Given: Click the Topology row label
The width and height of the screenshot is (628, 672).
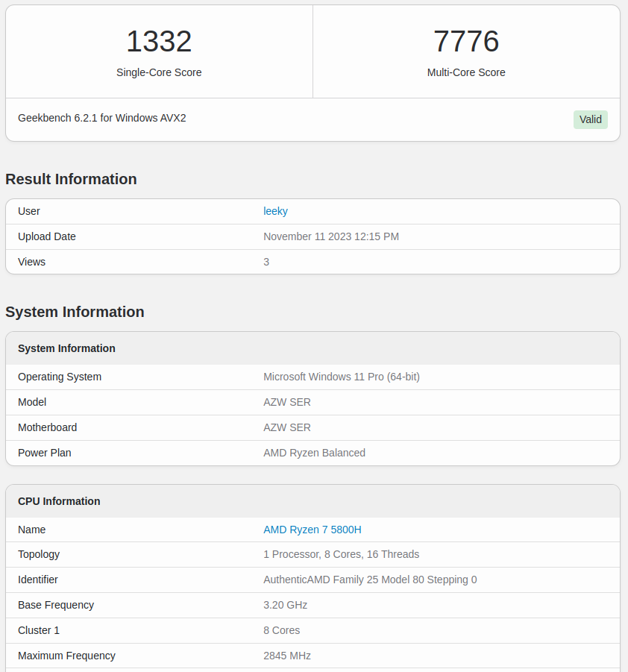Looking at the screenshot, I should 39,555.
